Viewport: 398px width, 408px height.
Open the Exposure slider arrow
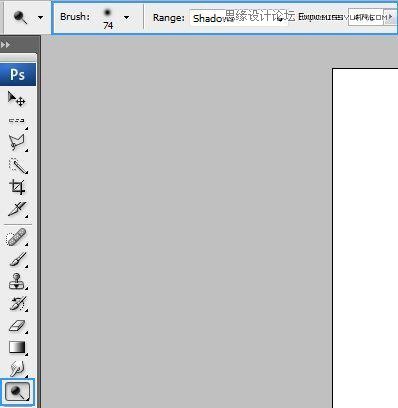coord(390,17)
